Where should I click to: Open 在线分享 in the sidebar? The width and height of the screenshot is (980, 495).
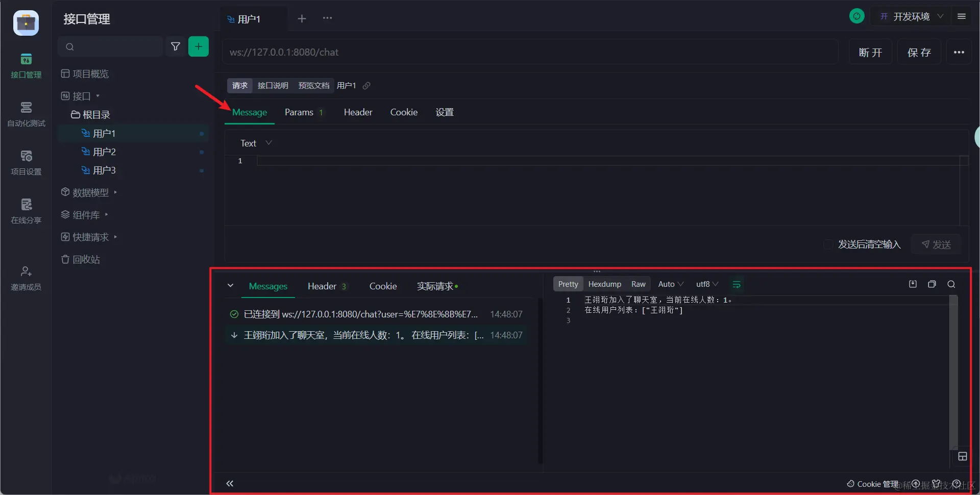(26, 211)
